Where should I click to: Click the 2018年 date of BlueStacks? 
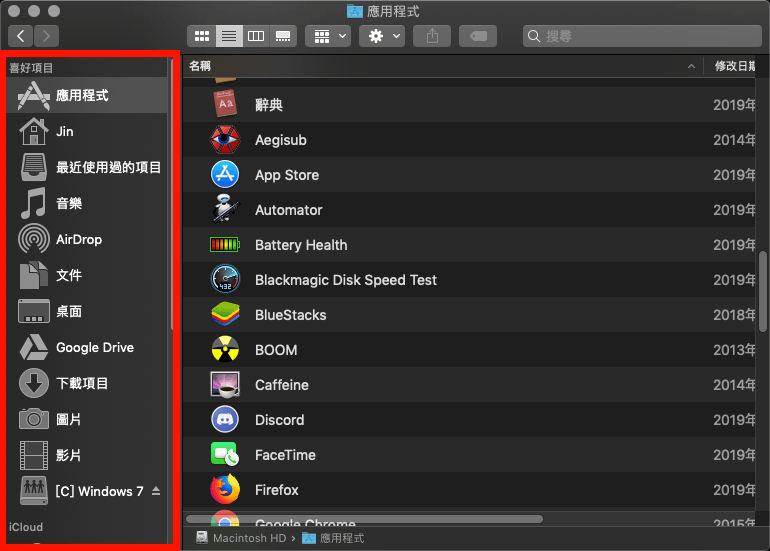[x=734, y=315]
